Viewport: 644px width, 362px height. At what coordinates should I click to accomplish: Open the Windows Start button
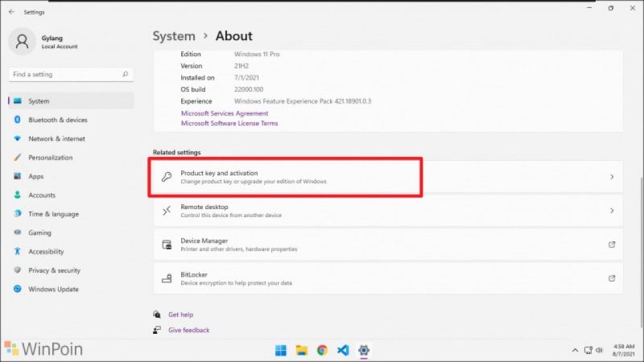(281, 350)
